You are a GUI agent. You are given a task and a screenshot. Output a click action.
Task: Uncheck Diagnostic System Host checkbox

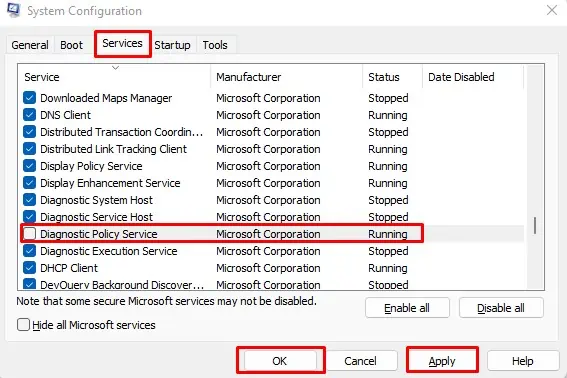tap(29, 200)
